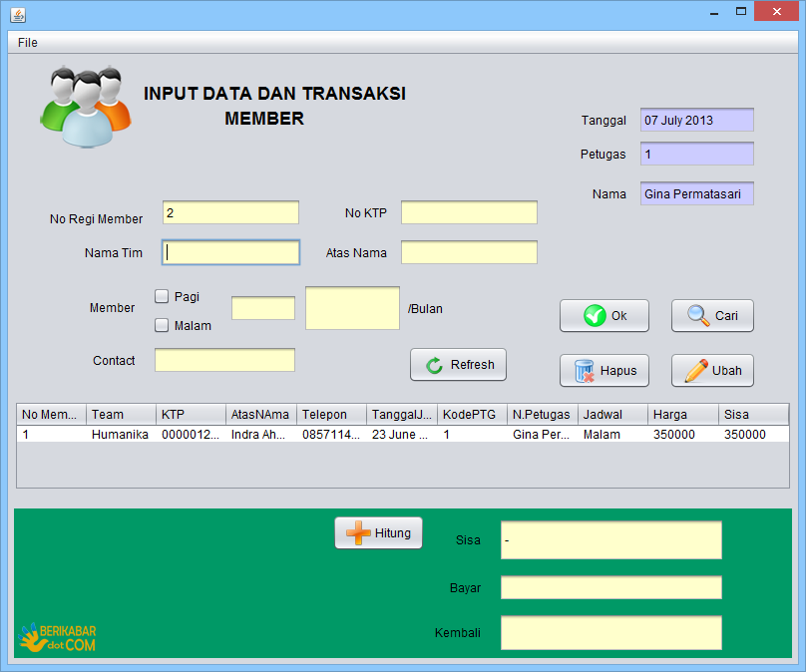Click the member group logo image
Screen dimensions: 806x672
(x=84, y=105)
